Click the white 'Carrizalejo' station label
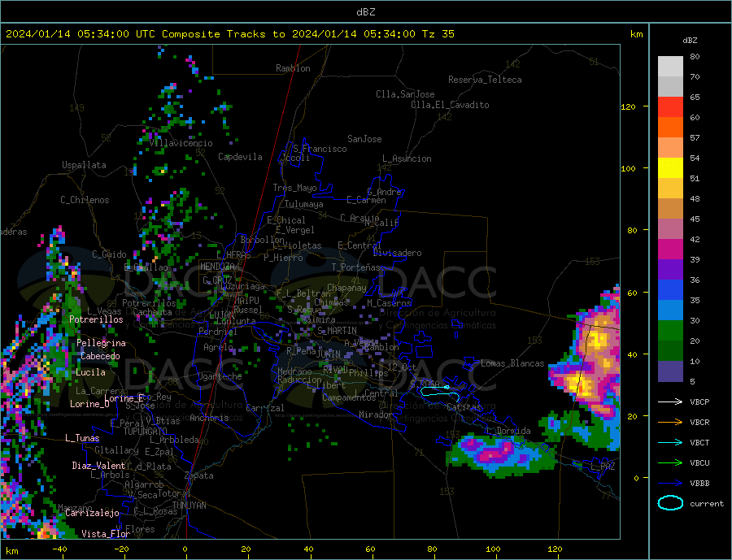The image size is (732, 560). [x=92, y=513]
